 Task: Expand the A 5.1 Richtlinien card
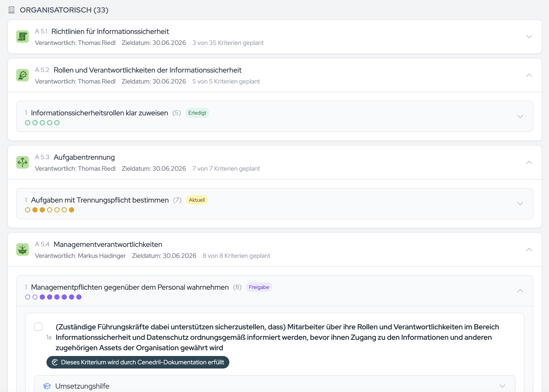529,37
